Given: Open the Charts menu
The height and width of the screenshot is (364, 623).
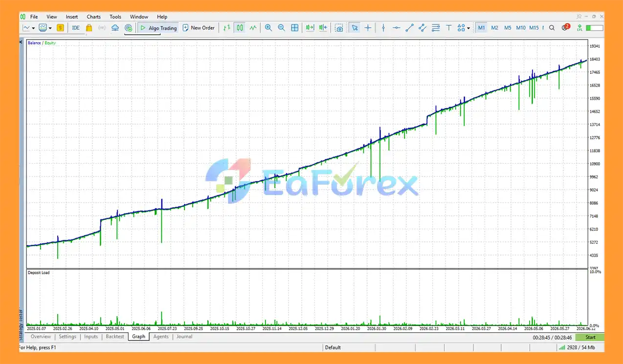Looking at the screenshot, I should (93, 17).
